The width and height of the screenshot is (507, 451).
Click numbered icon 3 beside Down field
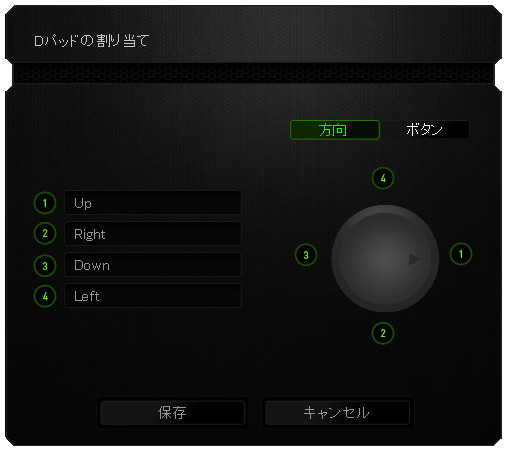(45, 266)
